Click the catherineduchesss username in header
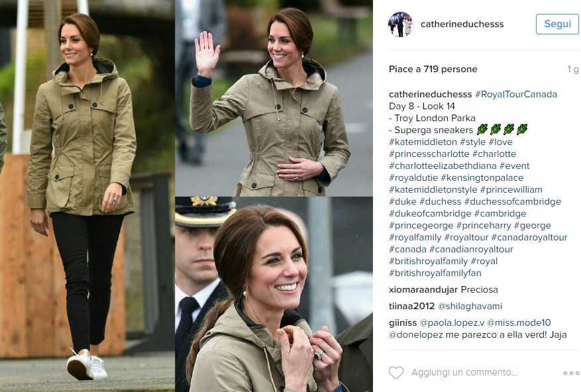 (x=462, y=24)
